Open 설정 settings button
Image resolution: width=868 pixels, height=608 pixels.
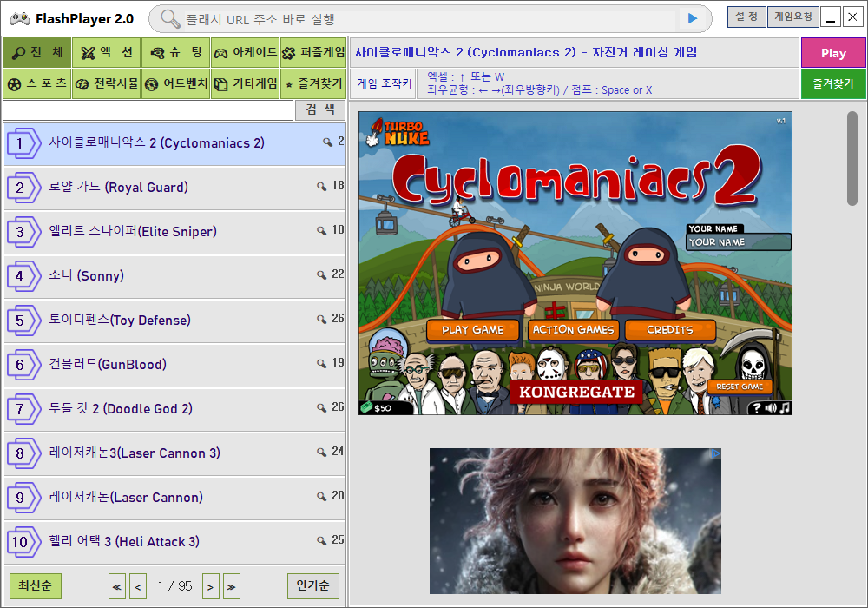[746, 17]
